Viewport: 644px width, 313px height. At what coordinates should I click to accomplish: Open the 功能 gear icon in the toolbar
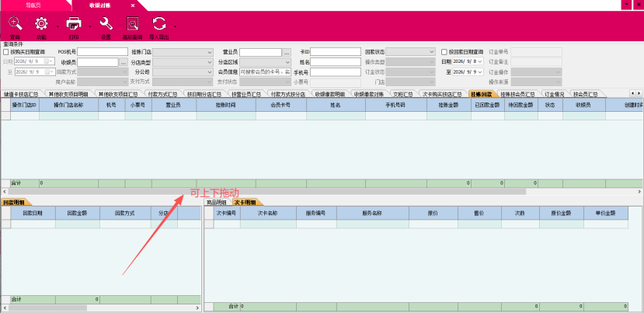(x=41, y=23)
